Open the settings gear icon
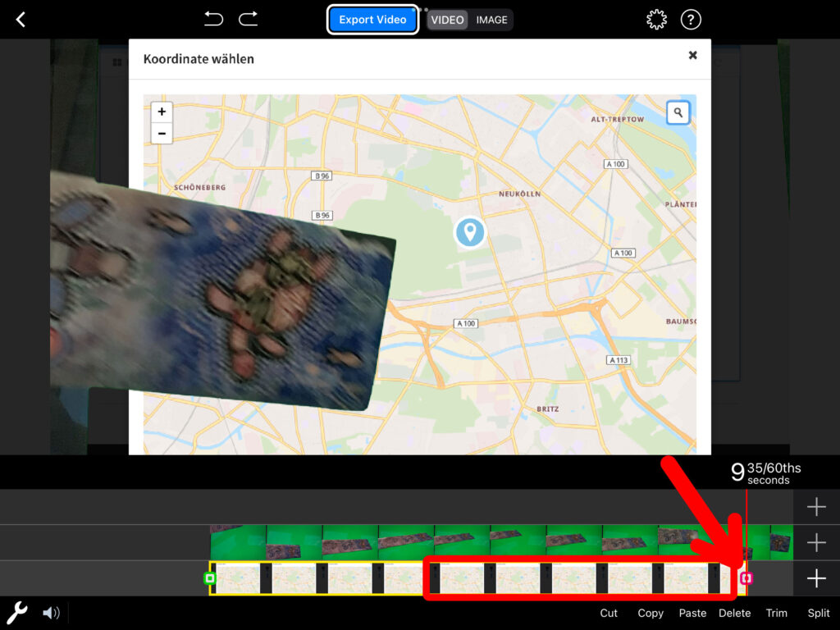Viewport: 840px width, 630px height. point(656,20)
